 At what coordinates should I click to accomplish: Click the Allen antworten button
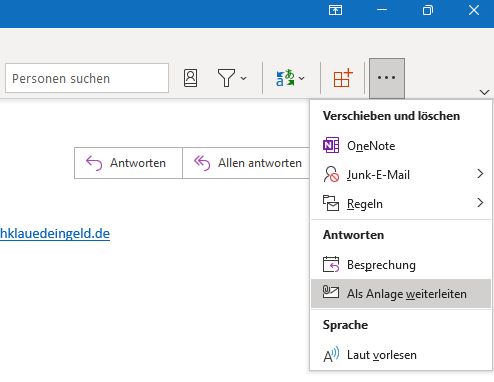coord(246,163)
